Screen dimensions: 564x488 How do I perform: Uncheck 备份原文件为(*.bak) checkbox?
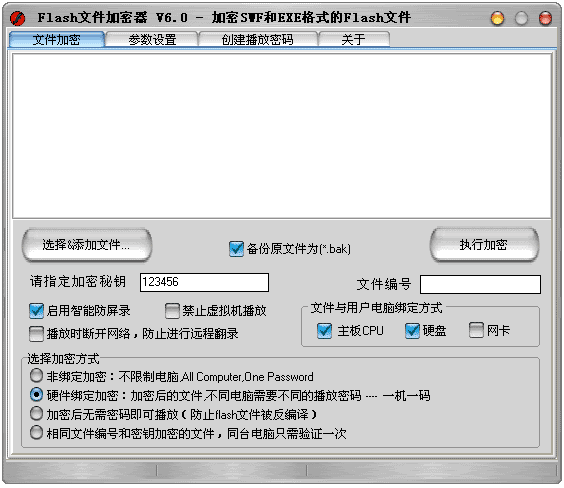[x=236, y=249]
